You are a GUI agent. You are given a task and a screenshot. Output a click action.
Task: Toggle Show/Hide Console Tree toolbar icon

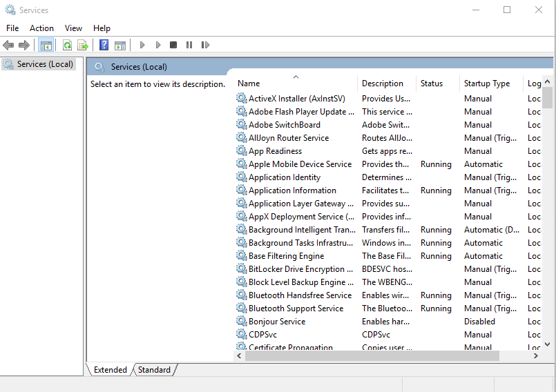(x=46, y=45)
